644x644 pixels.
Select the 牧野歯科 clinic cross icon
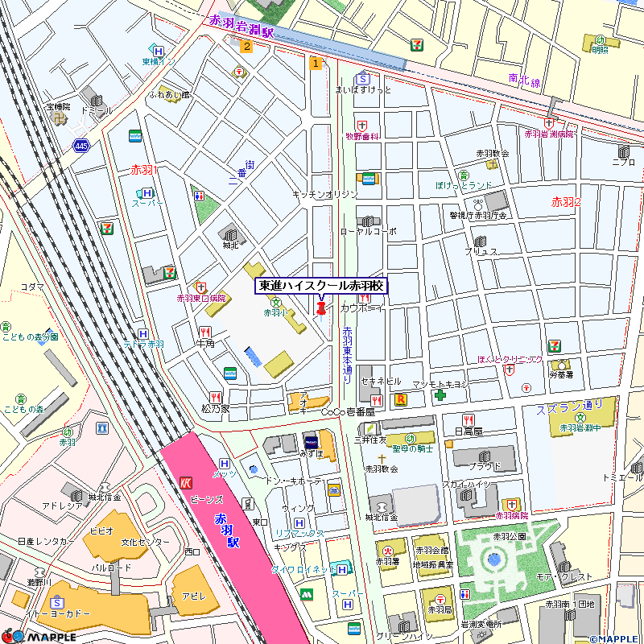pyautogui.click(x=361, y=126)
